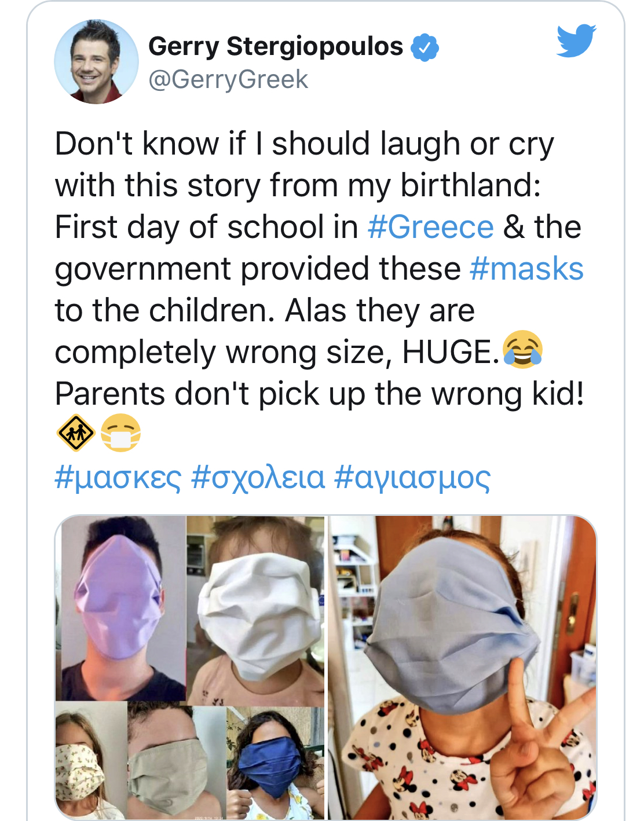Open Gerry Stergiopoulos profile avatar

(x=96, y=62)
